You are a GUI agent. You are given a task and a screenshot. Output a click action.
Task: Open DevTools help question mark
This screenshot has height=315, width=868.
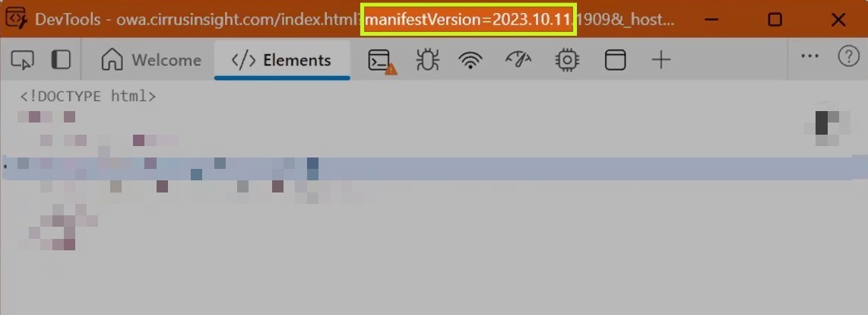tap(849, 56)
